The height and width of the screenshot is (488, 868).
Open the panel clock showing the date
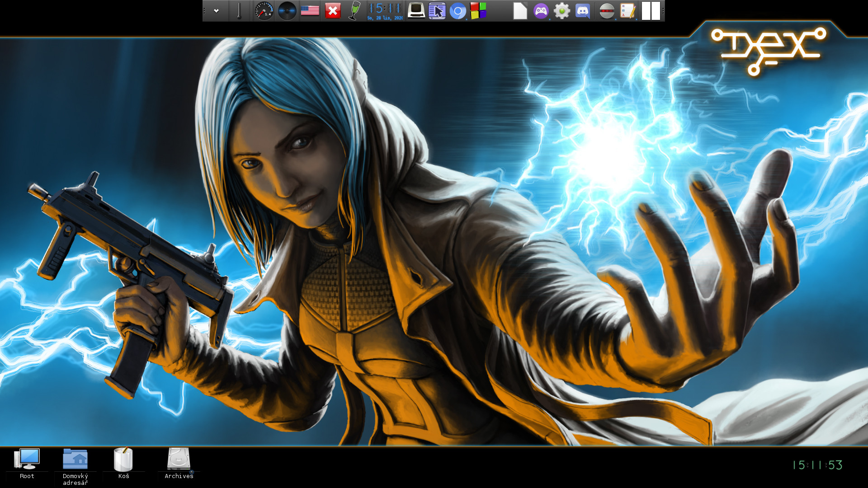(x=385, y=11)
